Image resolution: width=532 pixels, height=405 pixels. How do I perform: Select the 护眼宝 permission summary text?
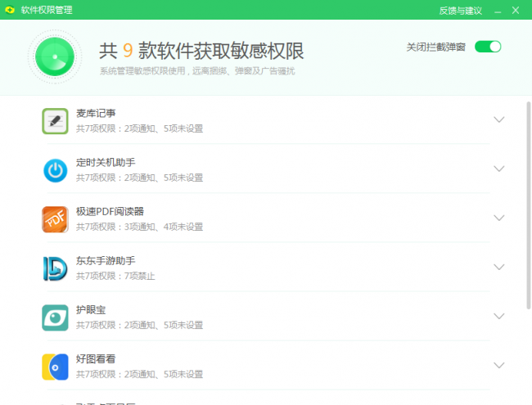coord(139,325)
